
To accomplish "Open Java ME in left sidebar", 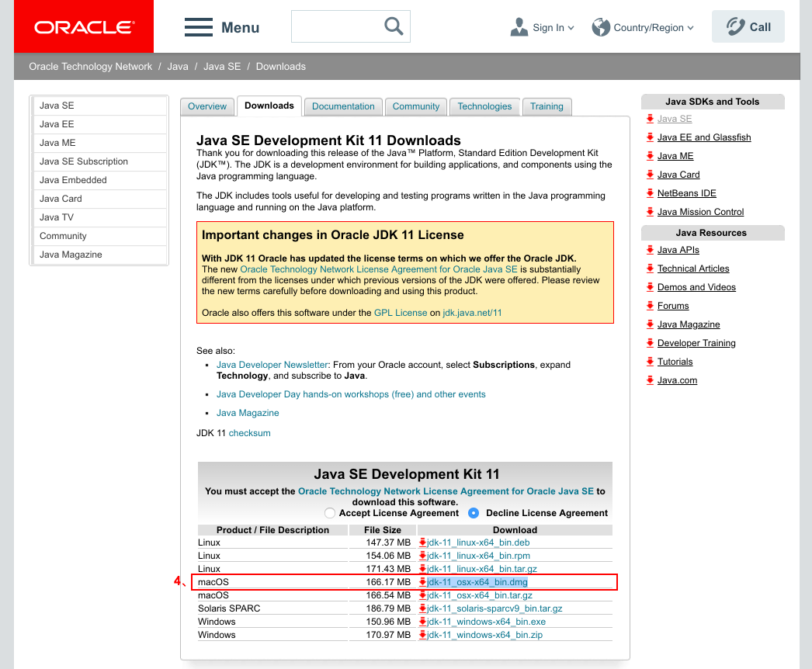I will pos(100,143).
